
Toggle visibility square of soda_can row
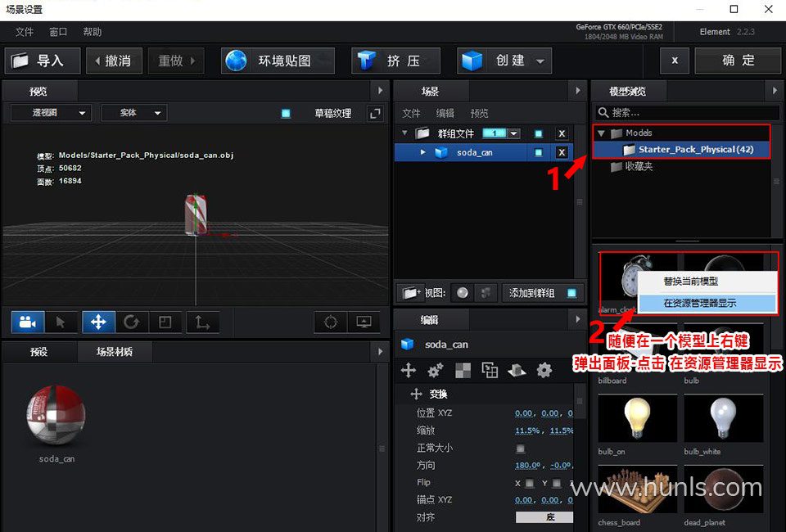[538, 152]
